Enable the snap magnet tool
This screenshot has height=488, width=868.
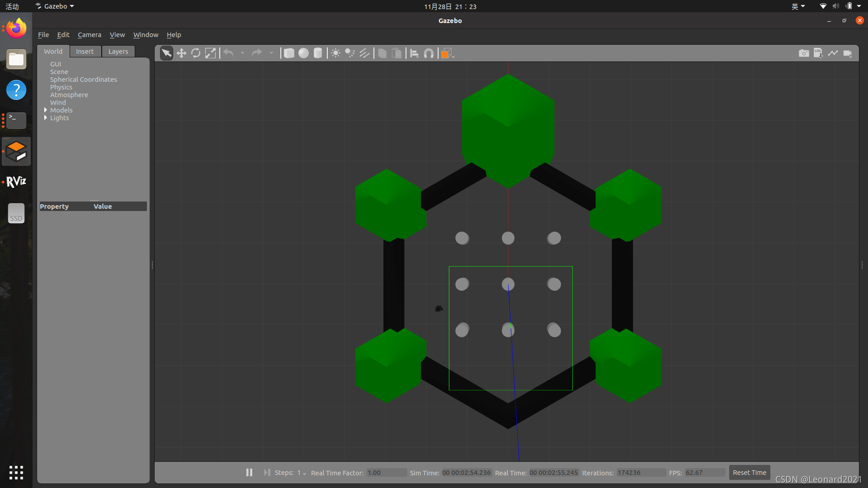point(429,53)
